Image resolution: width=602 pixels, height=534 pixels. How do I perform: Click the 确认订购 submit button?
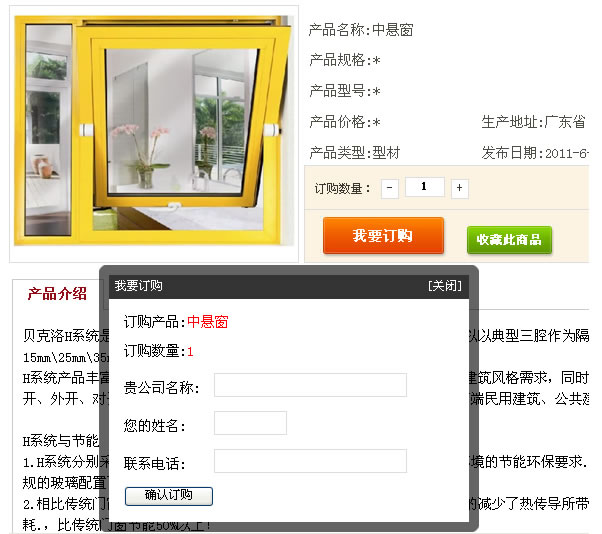coord(169,496)
